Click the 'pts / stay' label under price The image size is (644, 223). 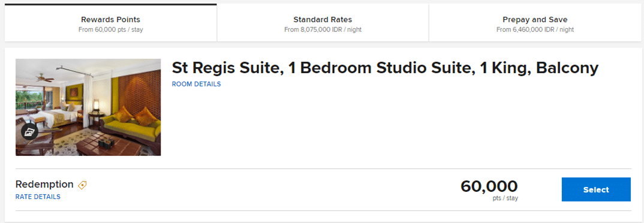[x=505, y=198]
